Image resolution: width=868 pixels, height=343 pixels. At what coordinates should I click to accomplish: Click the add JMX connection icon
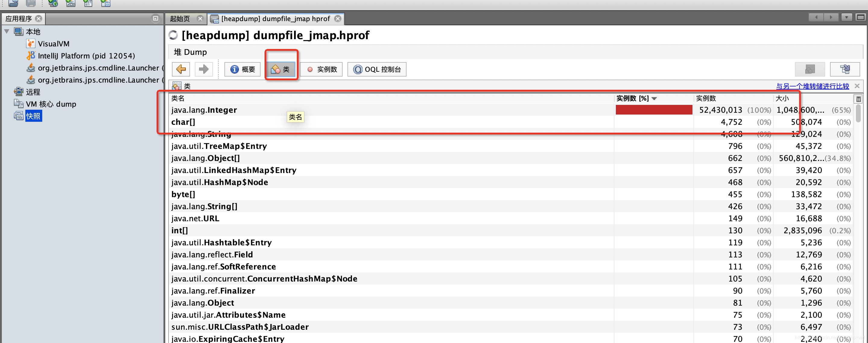click(x=71, y=3)
